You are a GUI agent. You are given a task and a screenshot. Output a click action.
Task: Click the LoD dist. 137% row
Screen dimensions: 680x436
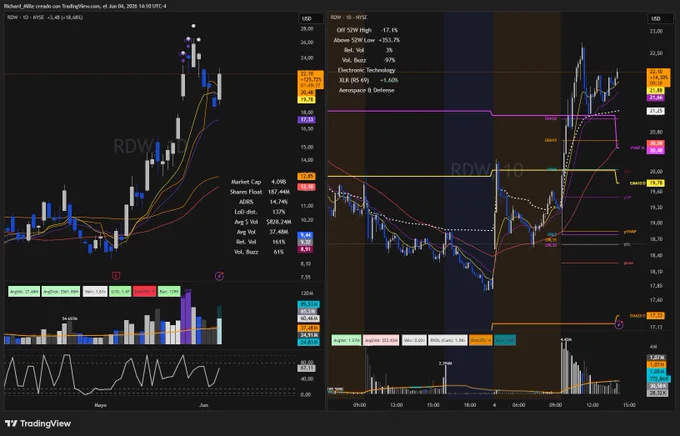tap(260, 212)
